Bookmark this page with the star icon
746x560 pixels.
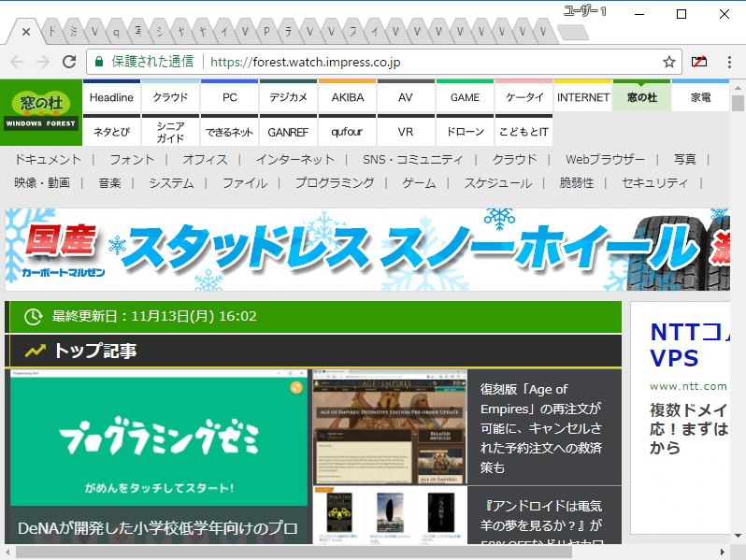[x=669, y=62]
